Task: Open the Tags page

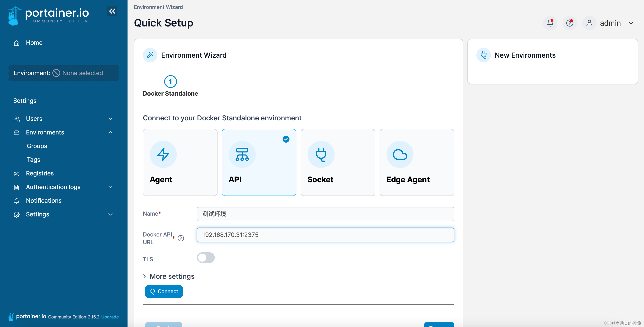Action: [x=33, y=160]
